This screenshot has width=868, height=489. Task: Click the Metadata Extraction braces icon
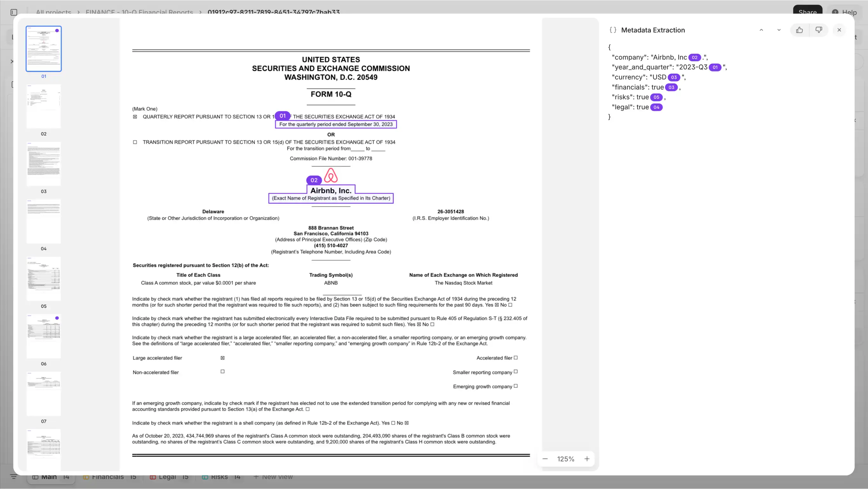click(613, 30)
